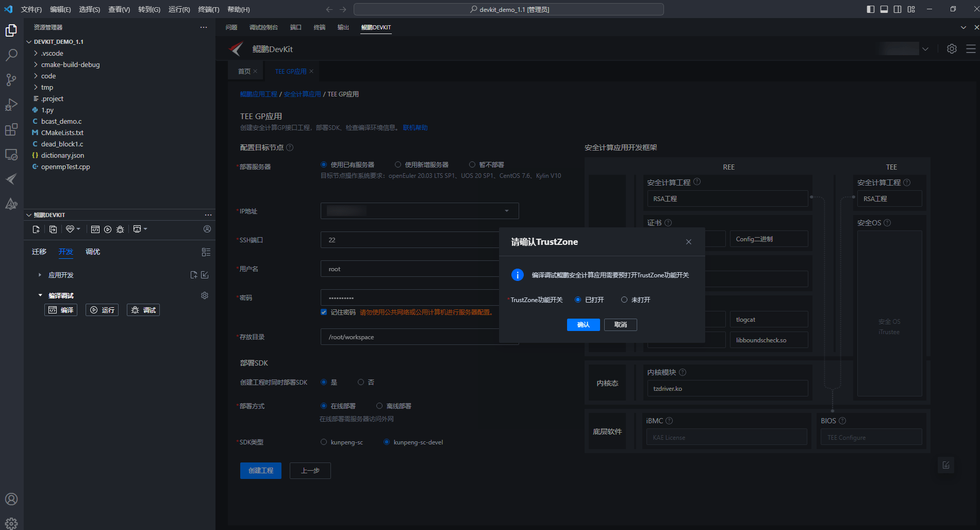
Task: Click the 创建工程 button
Action: tap(261, 471)
